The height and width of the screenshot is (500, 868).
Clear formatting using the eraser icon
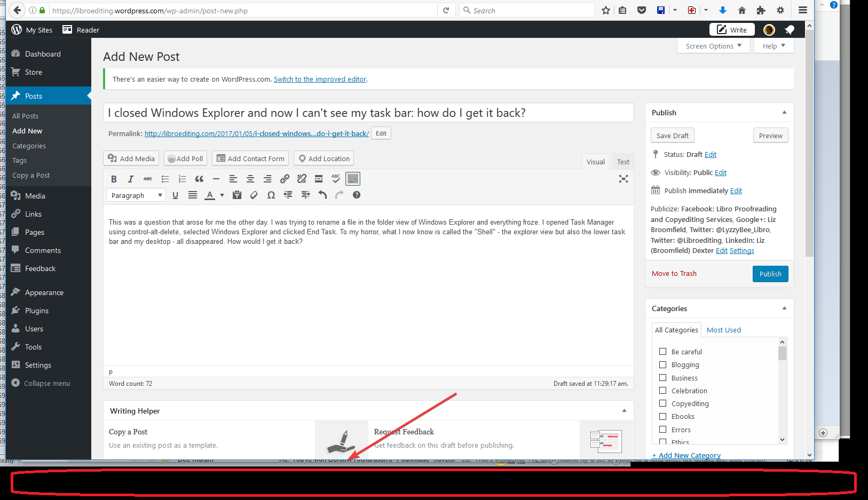[254, 195]
